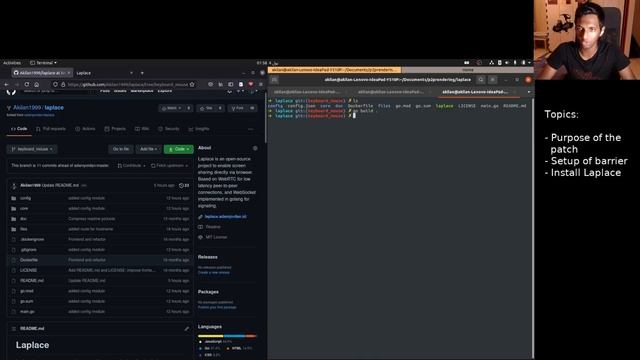Open the About settings gear icon
Image resolution: width=640 pixels, height=360 pixels.
click(255, 148)
